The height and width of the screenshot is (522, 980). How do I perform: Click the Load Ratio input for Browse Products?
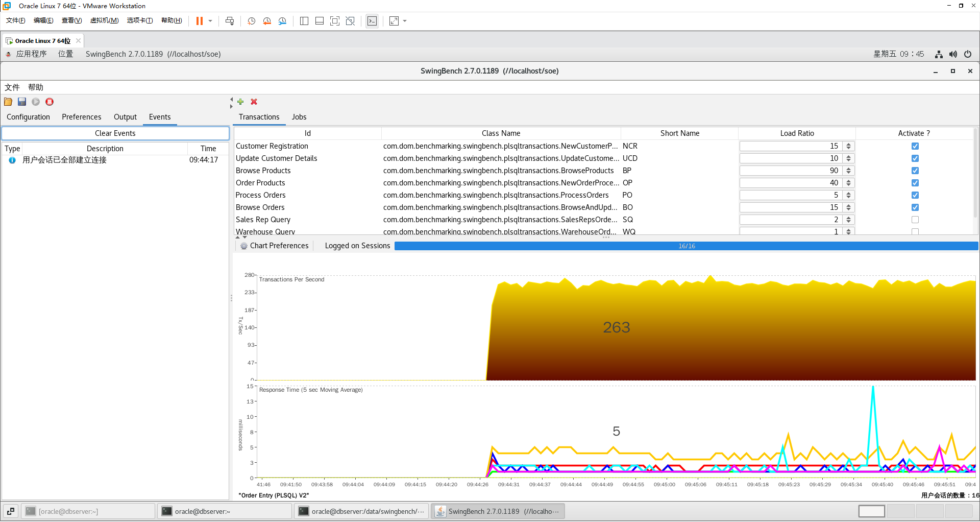click(x=790, y=171)
